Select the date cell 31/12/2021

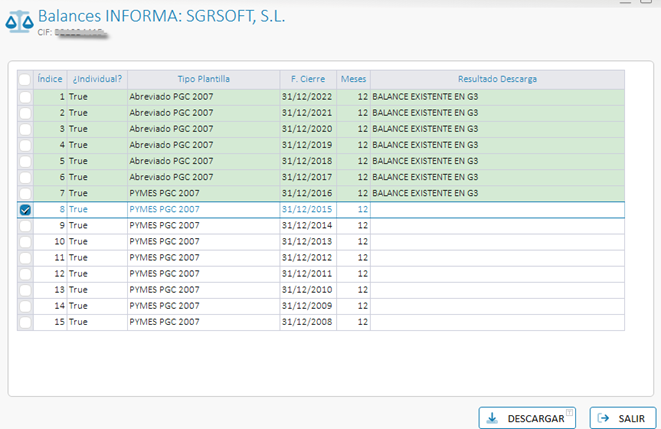pyautogui.click(x=307, y=113)
